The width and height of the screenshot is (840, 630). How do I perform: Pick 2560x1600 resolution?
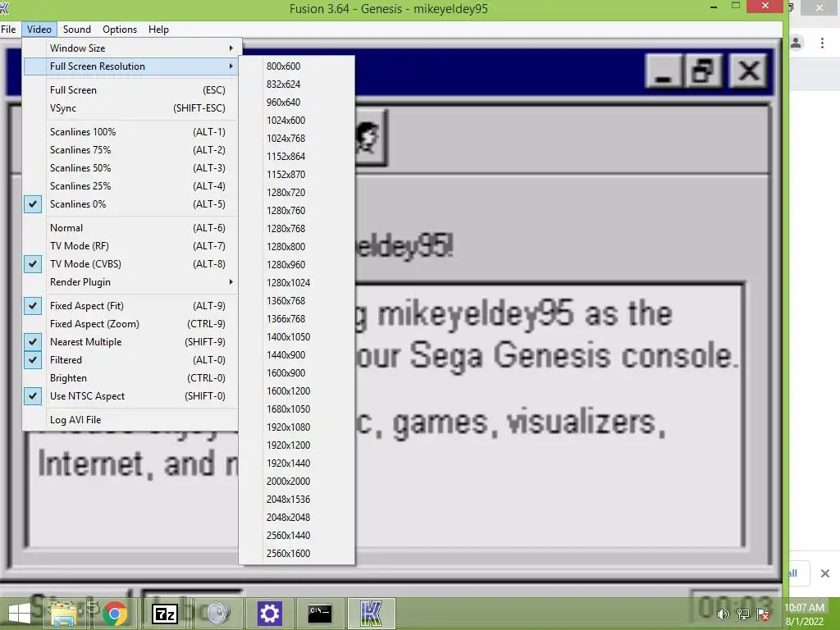(x=297, y=554)
